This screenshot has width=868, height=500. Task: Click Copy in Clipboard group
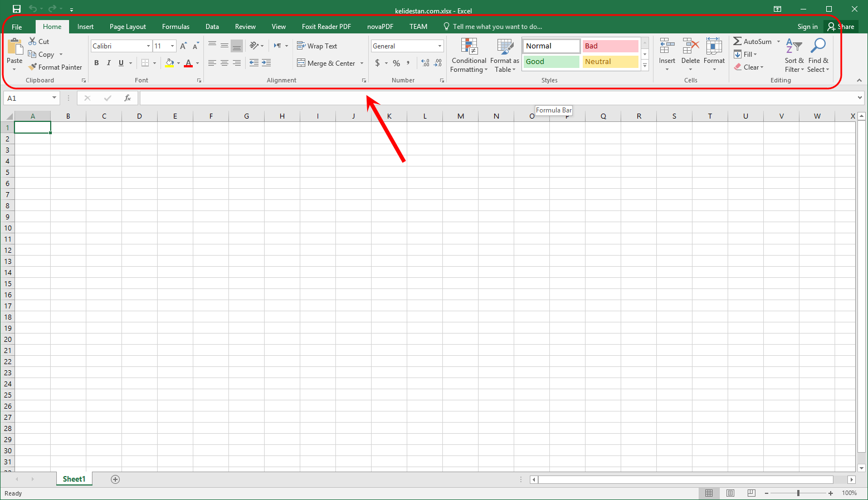click(x=41, y=55)
